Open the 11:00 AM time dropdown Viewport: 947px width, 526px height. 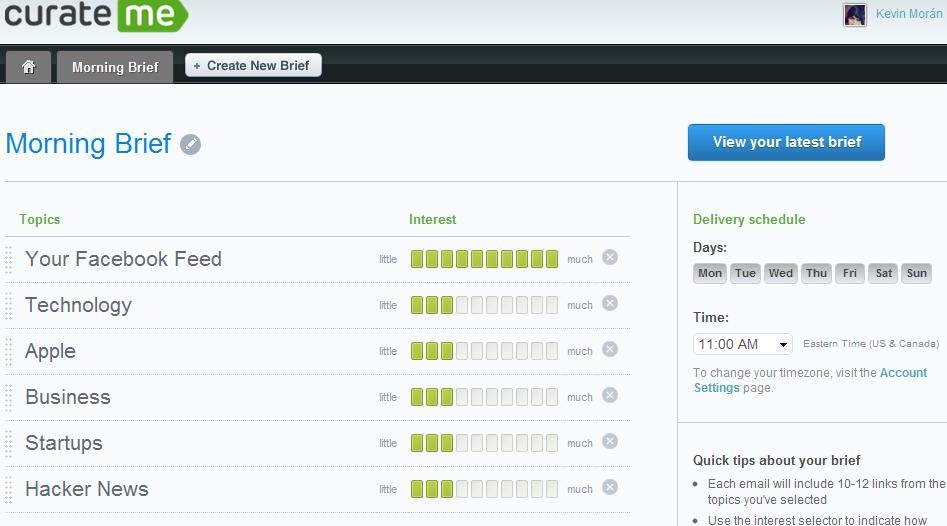(x=742, y=344)
